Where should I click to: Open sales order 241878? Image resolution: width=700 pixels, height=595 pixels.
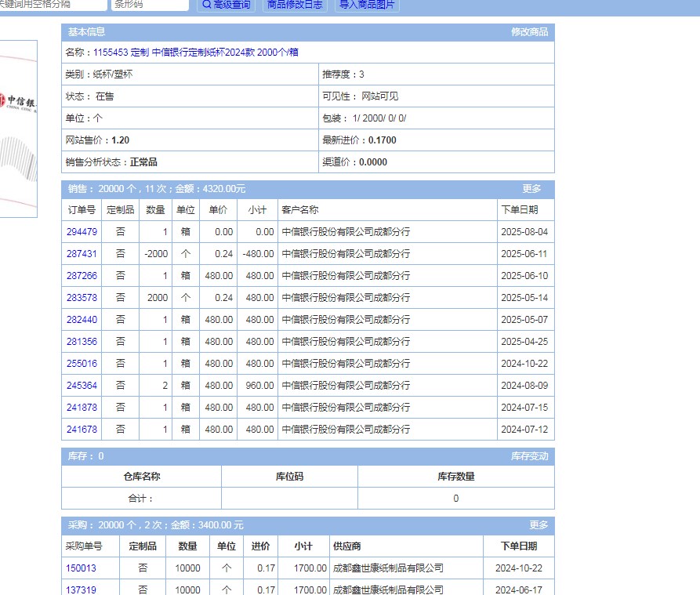(x=82, y=407)
